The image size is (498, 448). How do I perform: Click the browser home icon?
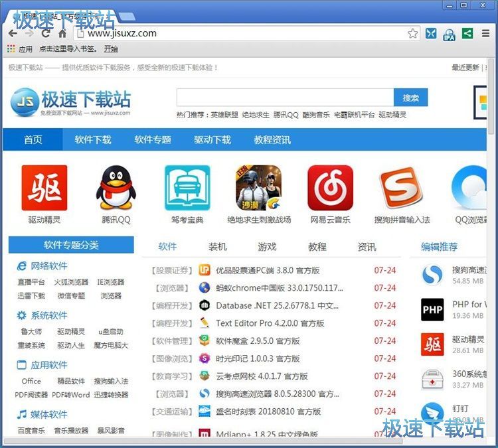[x=62, y=33]
